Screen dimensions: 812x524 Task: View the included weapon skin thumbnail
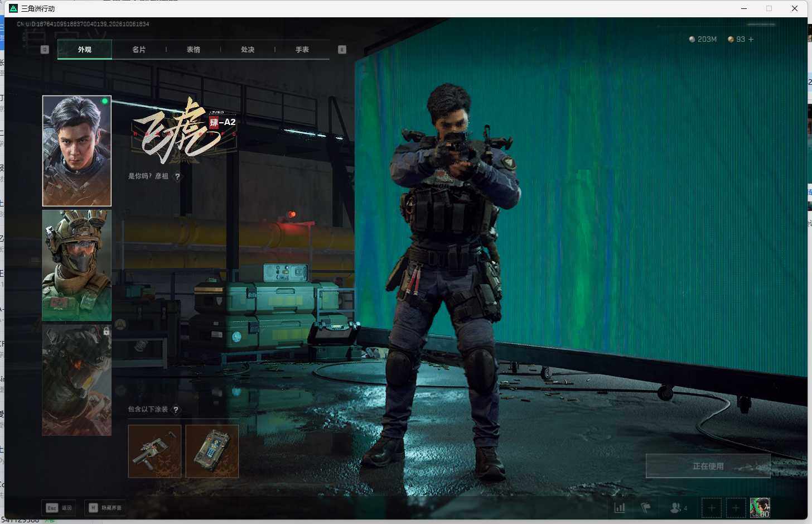(x=155, y=451)
